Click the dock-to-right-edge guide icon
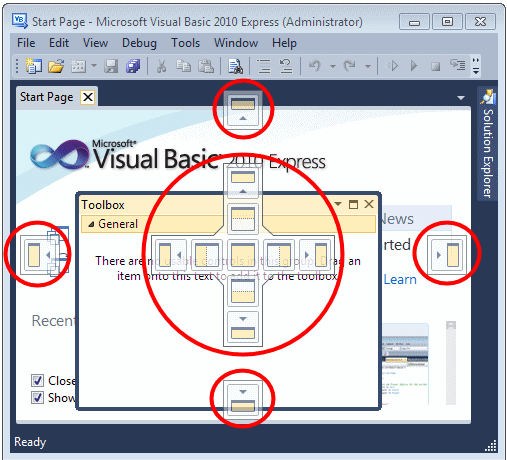The height and width of the screenshot is (460, 507). (x=448, y=254)
